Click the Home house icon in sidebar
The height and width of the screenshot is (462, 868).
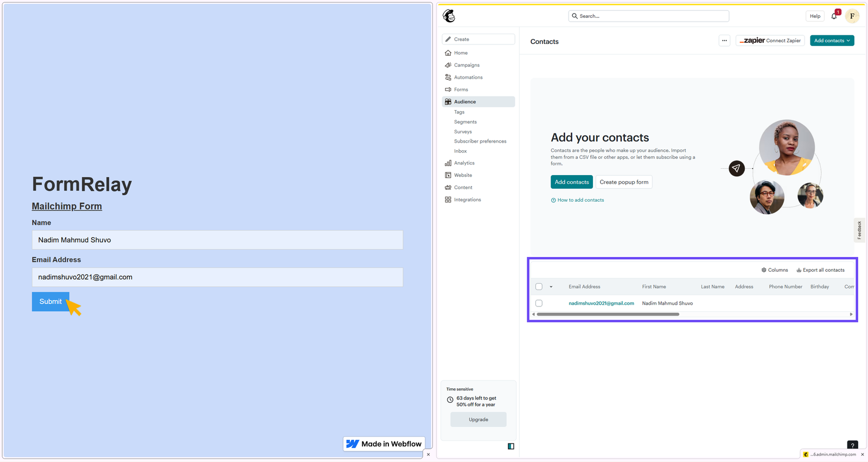[x=448, y=53]
